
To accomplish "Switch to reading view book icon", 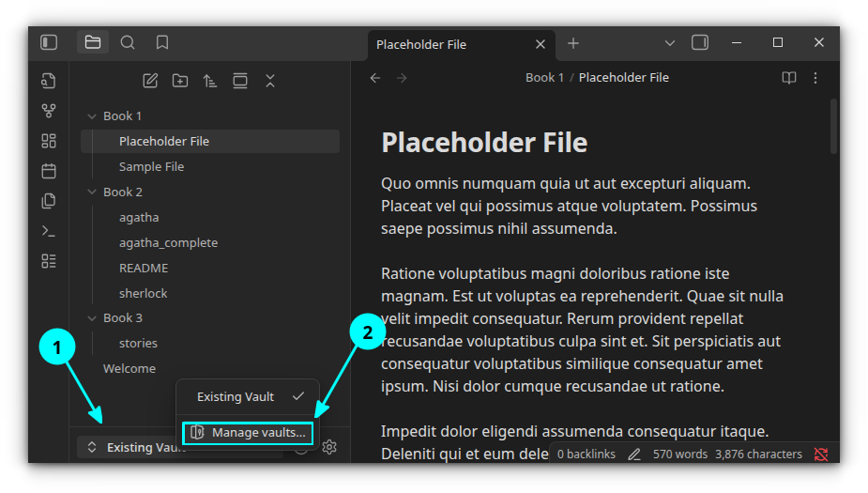I will 789,78.
